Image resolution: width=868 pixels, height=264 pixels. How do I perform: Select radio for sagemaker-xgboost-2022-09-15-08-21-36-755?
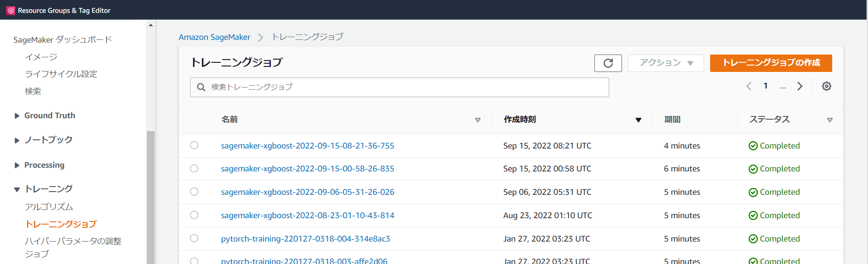[194, 145]
